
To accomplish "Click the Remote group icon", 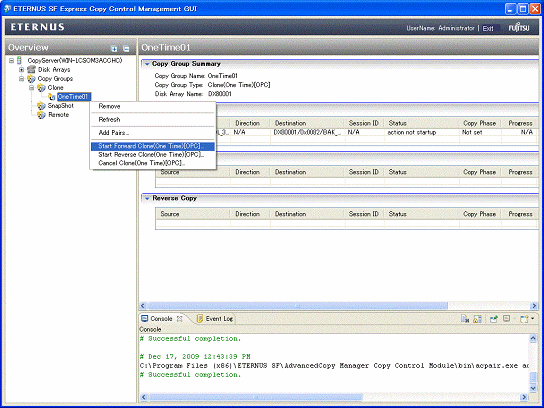I will [x=41, y=115].
